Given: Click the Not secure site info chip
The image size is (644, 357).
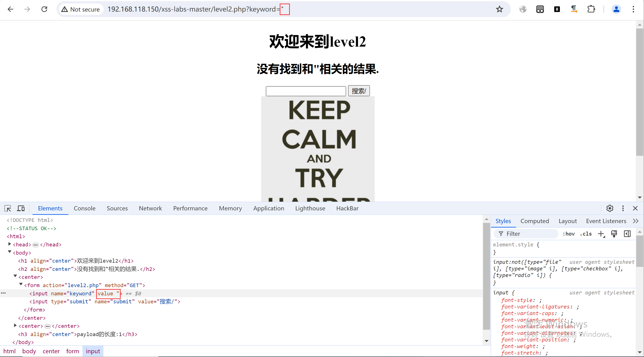Looking at the screenshot, I should (81, 9).
